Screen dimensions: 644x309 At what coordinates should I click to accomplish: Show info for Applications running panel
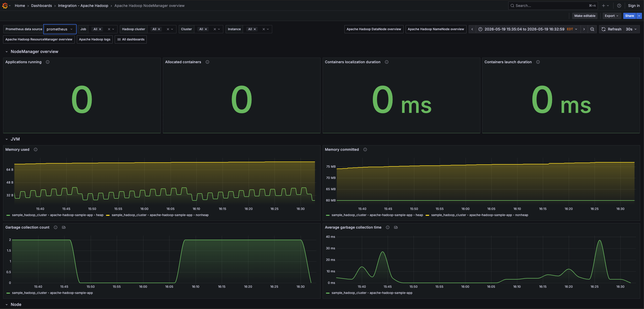(x=48, y=62)
